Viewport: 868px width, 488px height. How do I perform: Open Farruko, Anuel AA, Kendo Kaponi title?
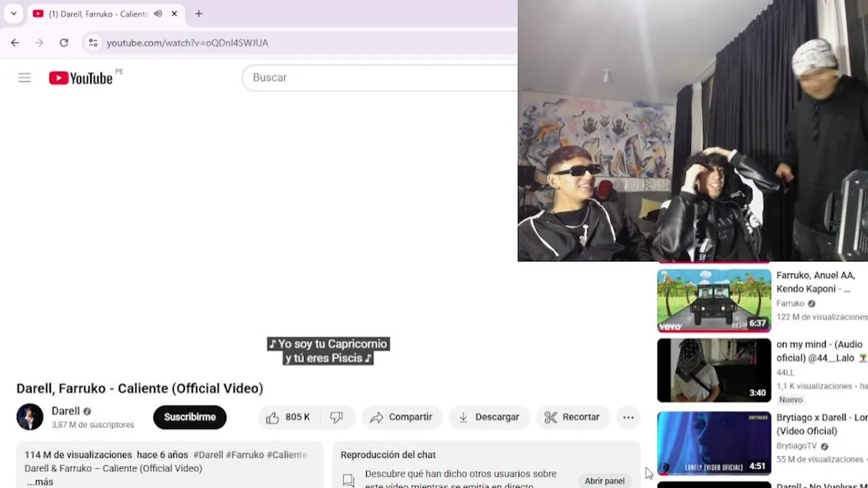(816, 282)
